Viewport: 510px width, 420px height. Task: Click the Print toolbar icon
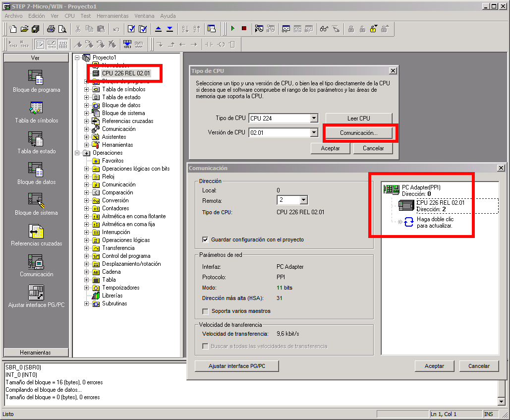[52, 28]
